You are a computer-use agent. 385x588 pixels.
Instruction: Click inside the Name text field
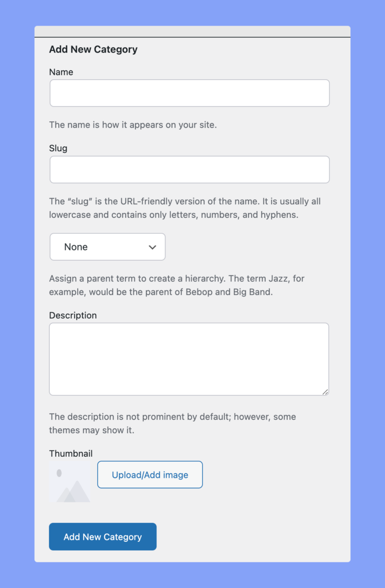189,93
